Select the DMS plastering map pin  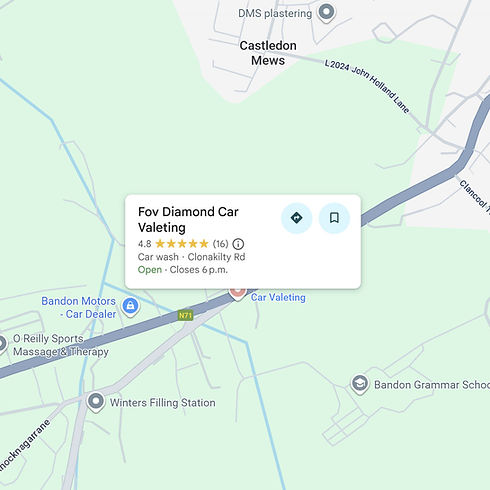pos(326,13)
